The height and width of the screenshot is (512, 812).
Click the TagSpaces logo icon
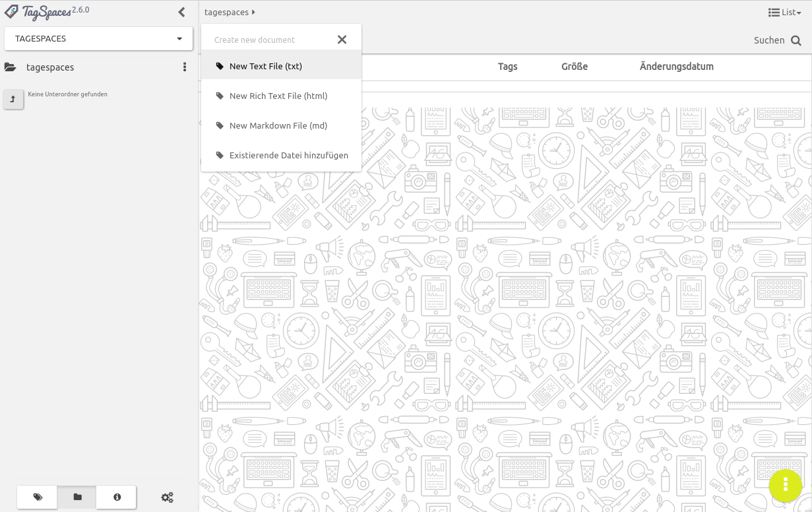click(11, 12)
